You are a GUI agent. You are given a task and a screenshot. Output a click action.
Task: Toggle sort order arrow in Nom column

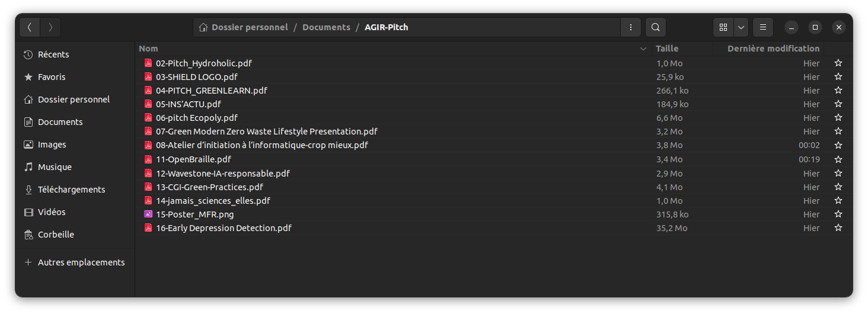pos(643,49)
